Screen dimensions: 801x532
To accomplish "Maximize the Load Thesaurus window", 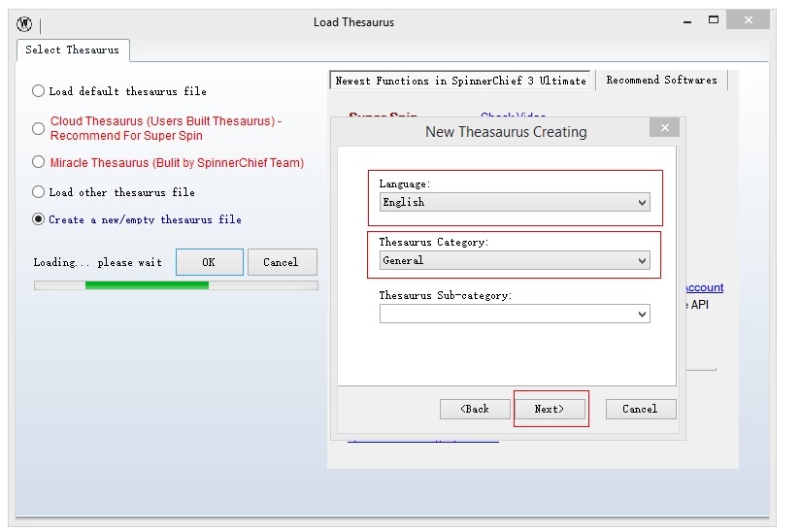I will (x=714, y=20).
